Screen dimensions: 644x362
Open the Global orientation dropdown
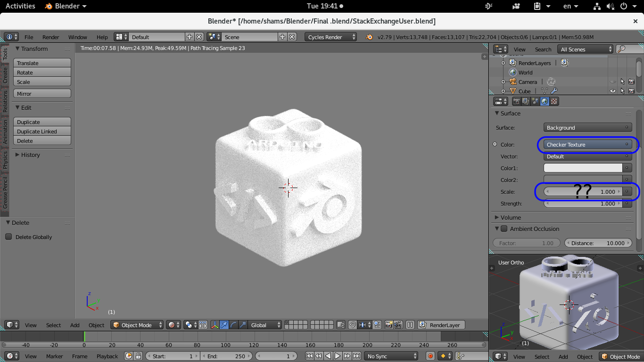(265, 325)
